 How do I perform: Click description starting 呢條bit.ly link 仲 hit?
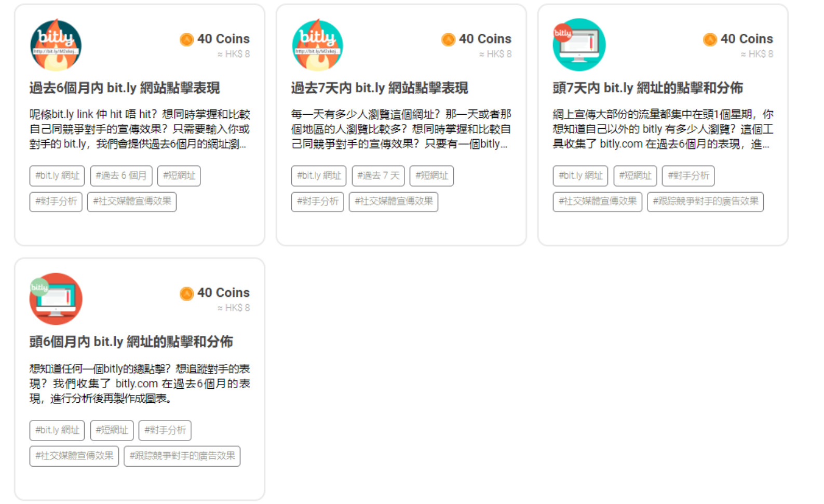coord(140,129)
